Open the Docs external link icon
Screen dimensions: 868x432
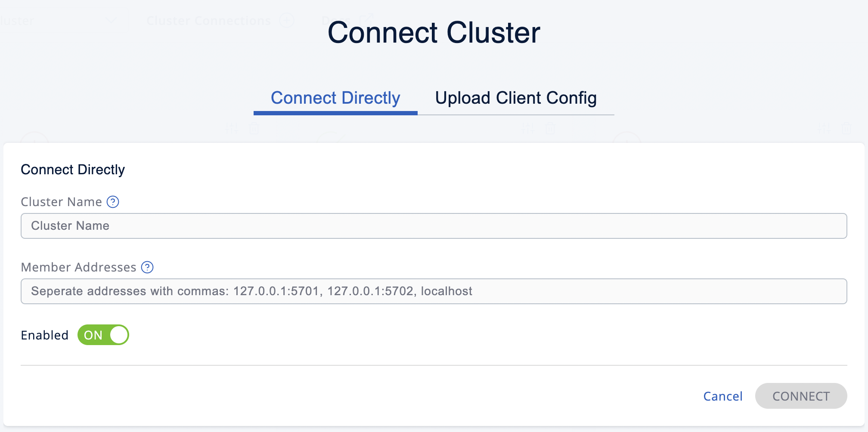coord(366,19)
